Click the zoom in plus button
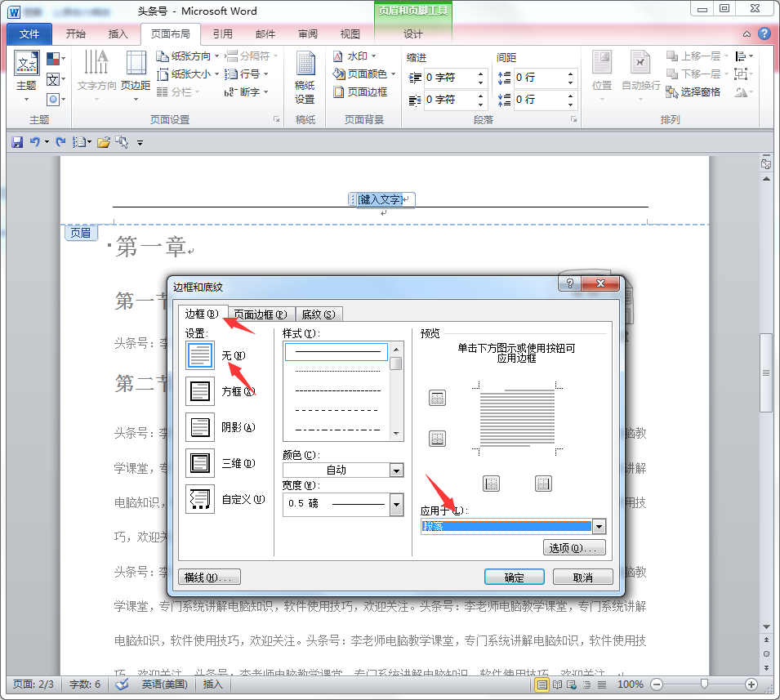780x700 pixels. pyautogui.click(x=751, y=684)
